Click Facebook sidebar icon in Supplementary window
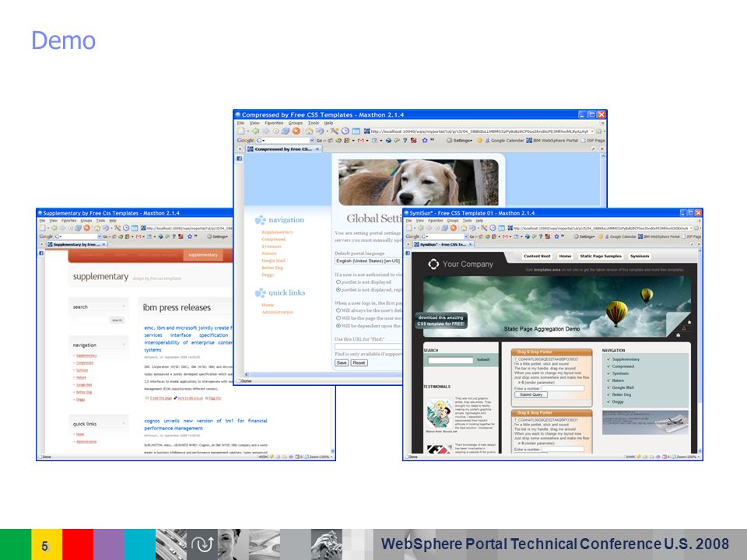This screenshot has height=560, width=747. (x=41, y=254)
